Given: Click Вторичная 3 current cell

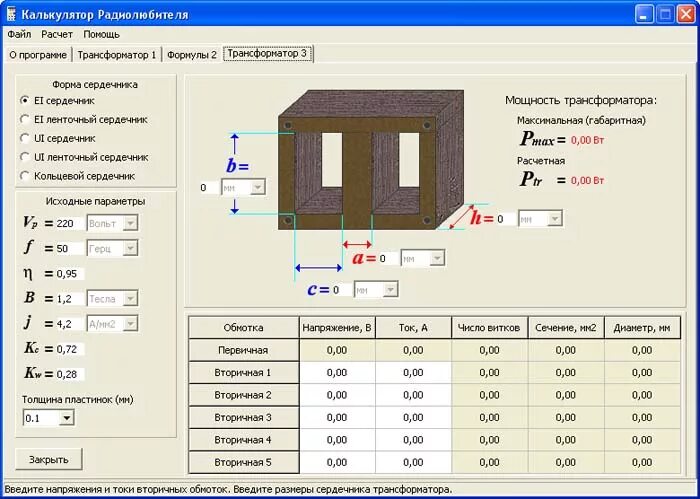Looking at the screenshot, I should [413, 417].
